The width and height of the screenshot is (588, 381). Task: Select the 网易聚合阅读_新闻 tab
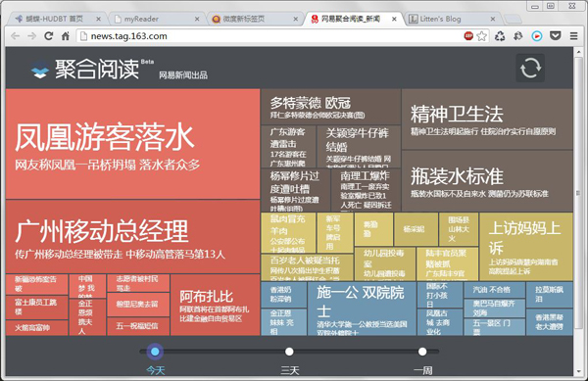tap(353, 19)
